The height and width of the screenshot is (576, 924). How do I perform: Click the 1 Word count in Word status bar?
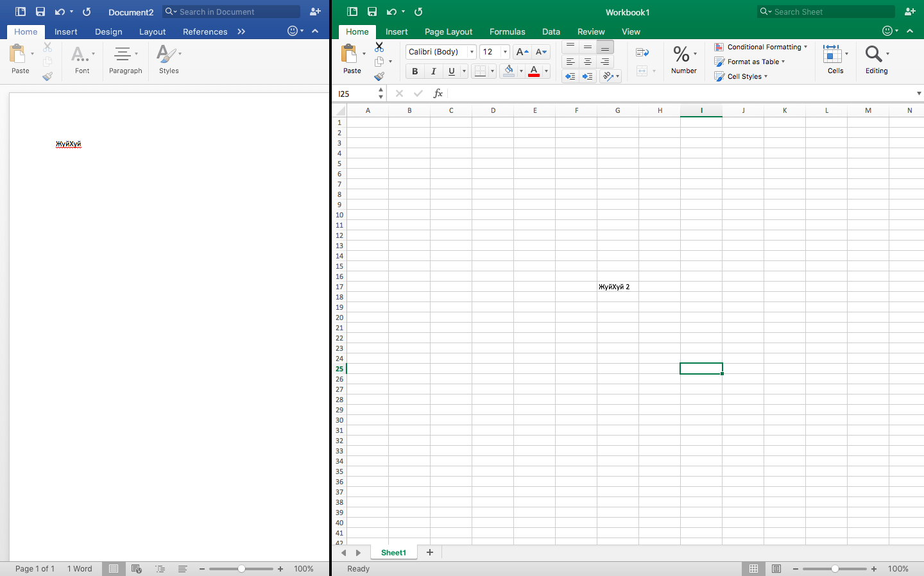click(x=80, y=569)
